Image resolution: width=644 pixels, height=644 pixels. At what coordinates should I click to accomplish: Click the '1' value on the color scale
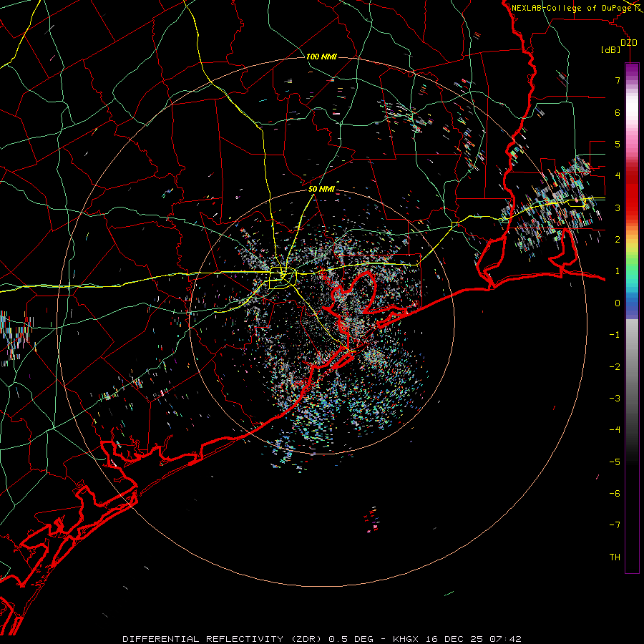pyautogui.click(x=618, y=271)
